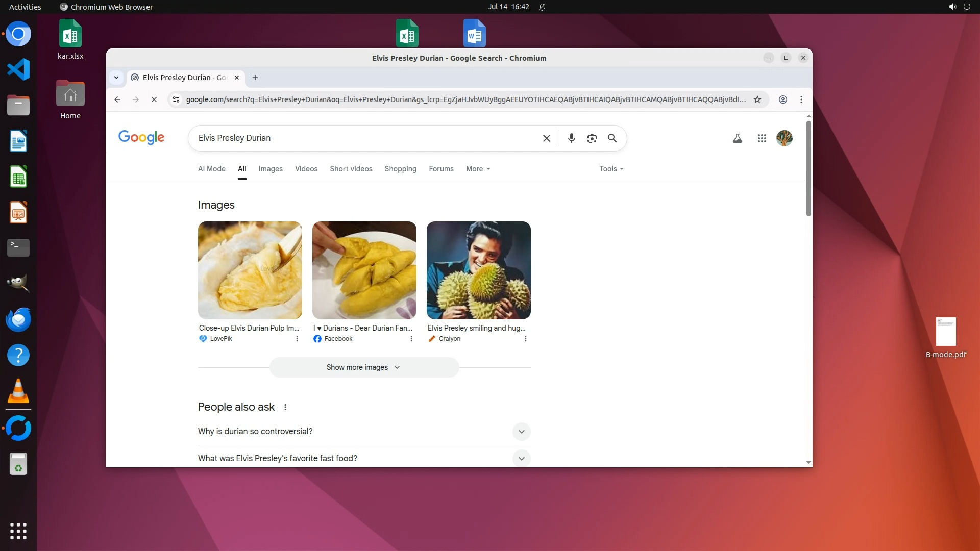Switch to the Images tab
The height and width of the screenshot is (551, 980).
[270, 169]
